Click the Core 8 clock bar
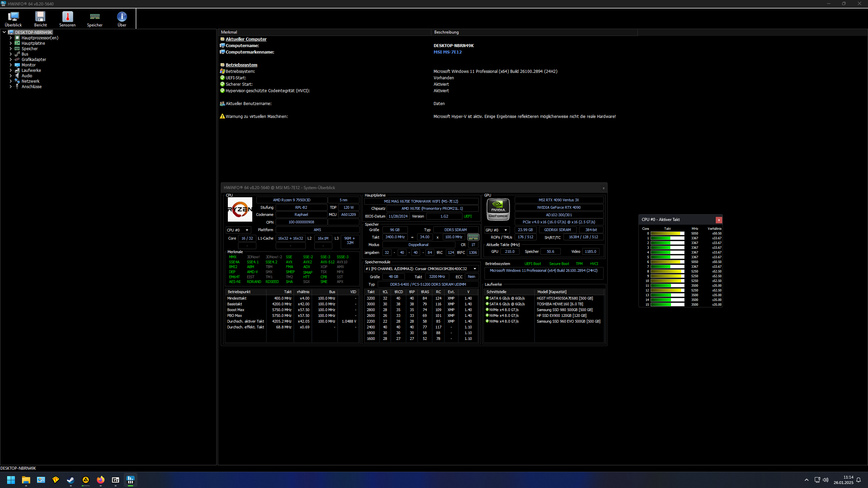Screen dimensions: 868x488 tap(667, 271)
